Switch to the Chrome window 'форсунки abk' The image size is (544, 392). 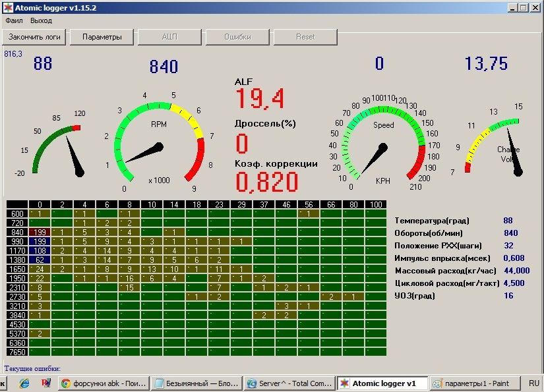[x=103, y=383]
